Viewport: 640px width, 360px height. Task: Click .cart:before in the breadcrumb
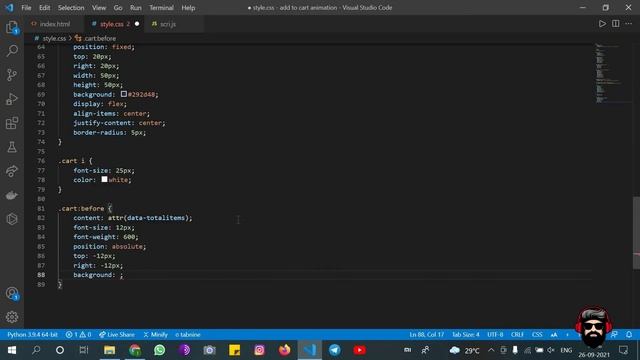pos(100,38)
